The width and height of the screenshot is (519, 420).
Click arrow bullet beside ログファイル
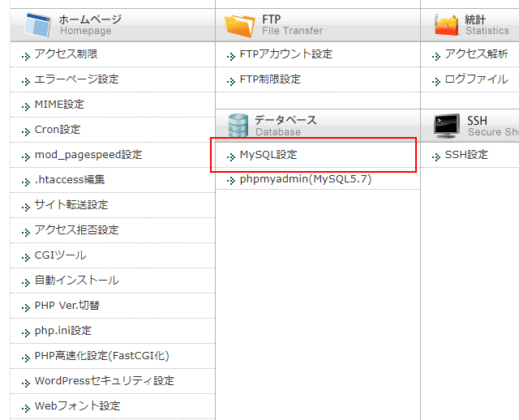click(x=436, y=81)
